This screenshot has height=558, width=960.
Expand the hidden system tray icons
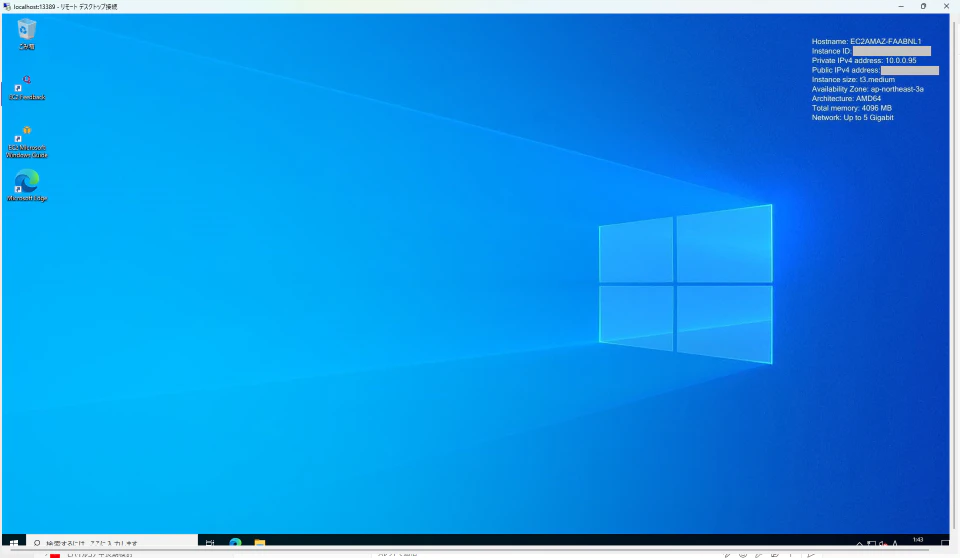pyautogui.click(x=860, y=544)
